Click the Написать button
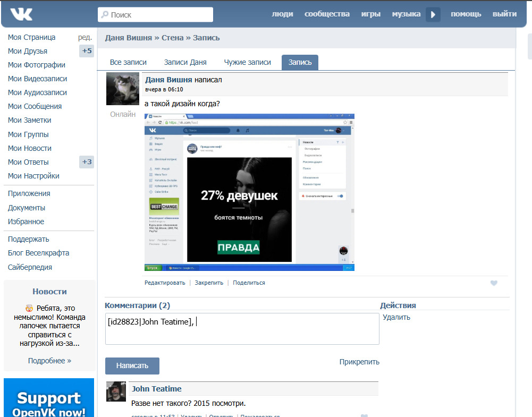The image size is (532, 417). [x=132, y=366]
